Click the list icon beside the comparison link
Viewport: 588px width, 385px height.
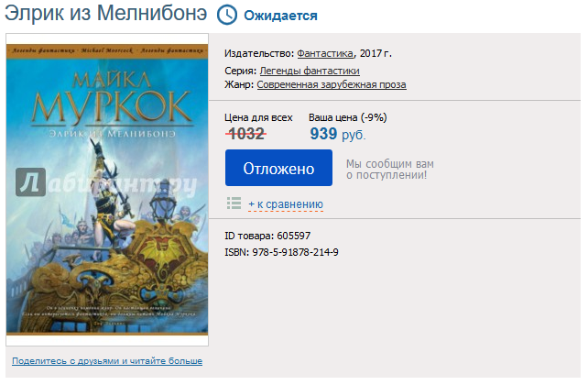tap(234, 203)
